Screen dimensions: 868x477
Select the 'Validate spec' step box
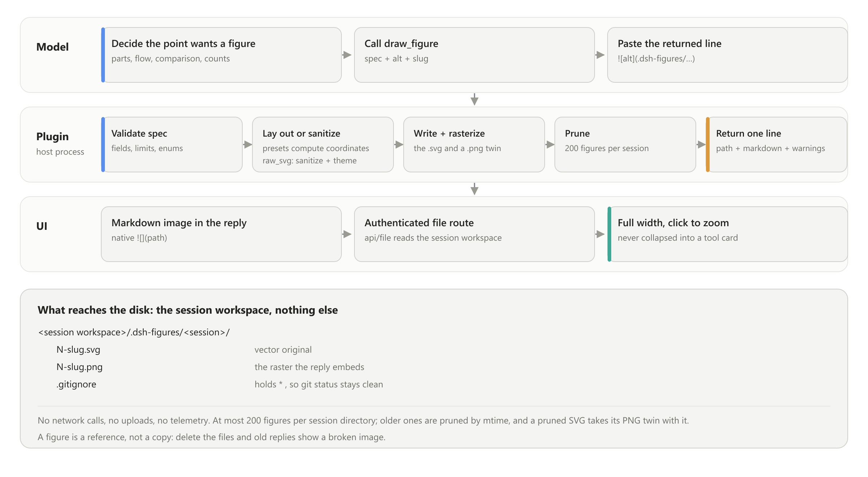tap(172, 145)
